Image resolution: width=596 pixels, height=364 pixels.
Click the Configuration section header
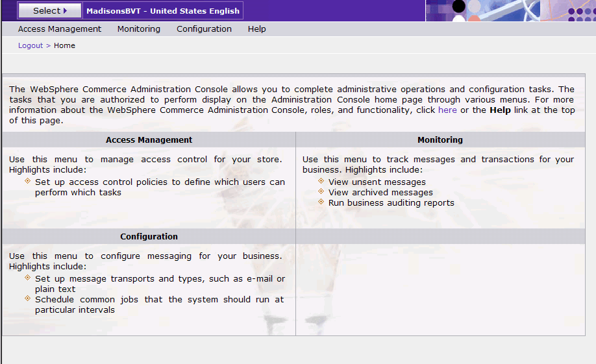point(149,236)
